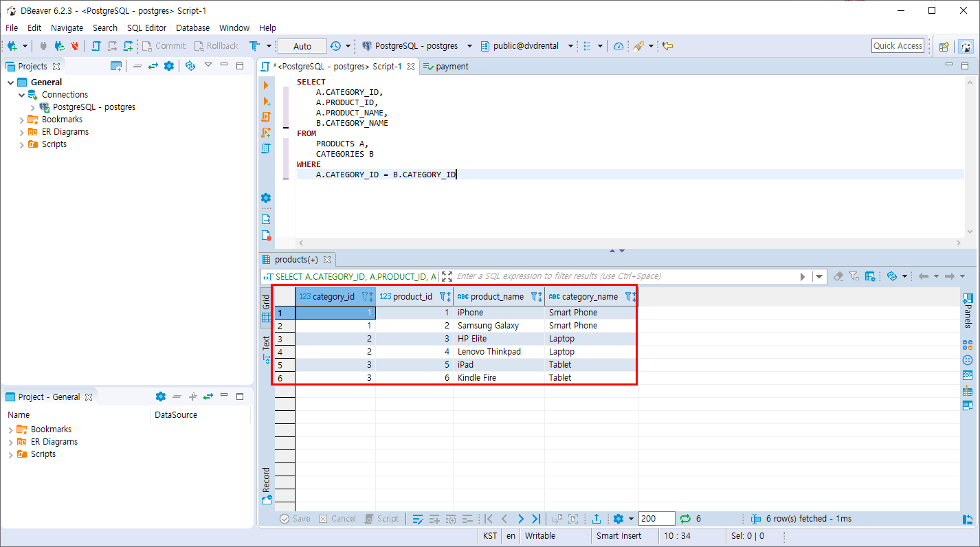The image size is (980, 547).
Task: Open Navigate menu
Action: click(x=67, y=27)
